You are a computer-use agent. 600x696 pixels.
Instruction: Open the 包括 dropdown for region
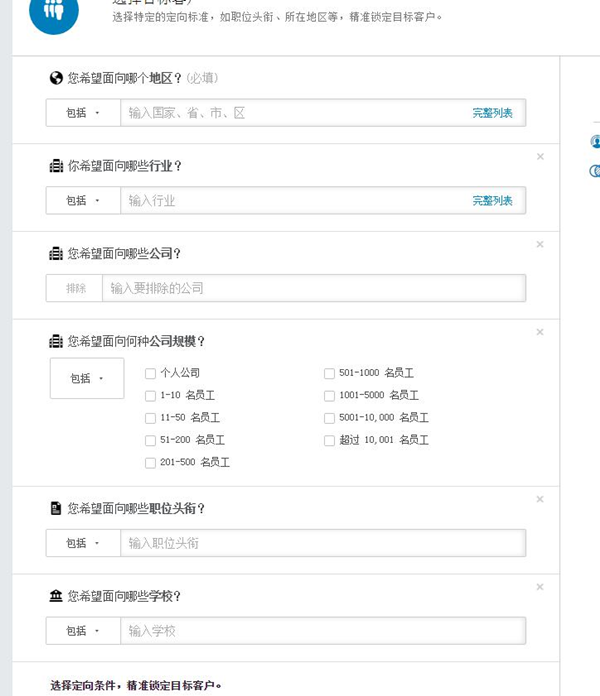click(x=83, y=113)
